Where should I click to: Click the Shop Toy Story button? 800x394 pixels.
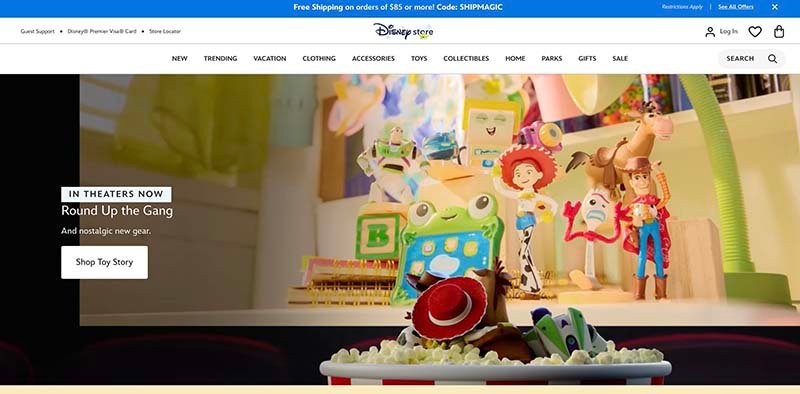click(105, 262)
